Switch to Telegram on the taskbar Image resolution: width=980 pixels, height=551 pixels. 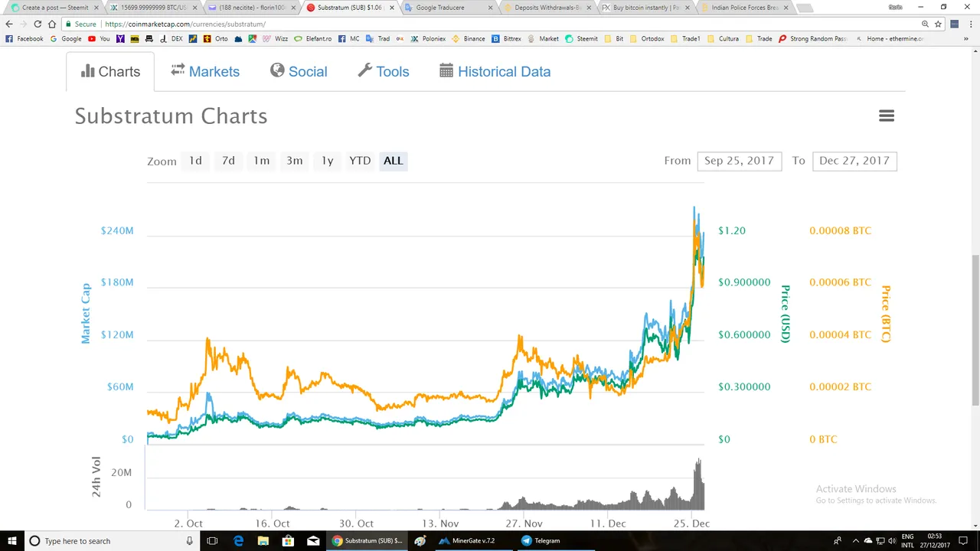[x=541, y=540]
